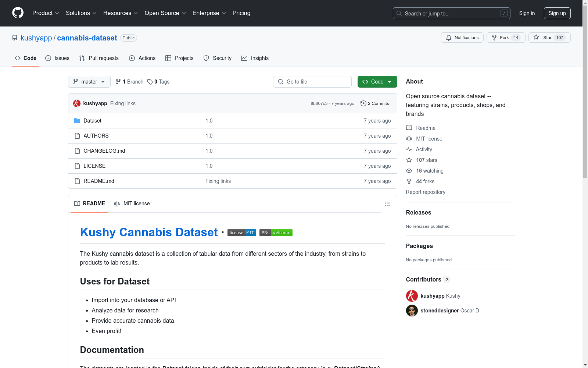Open the Releases section heading
Screen dimensions: 588x368
pyautogui.click(x=419, y=212)
